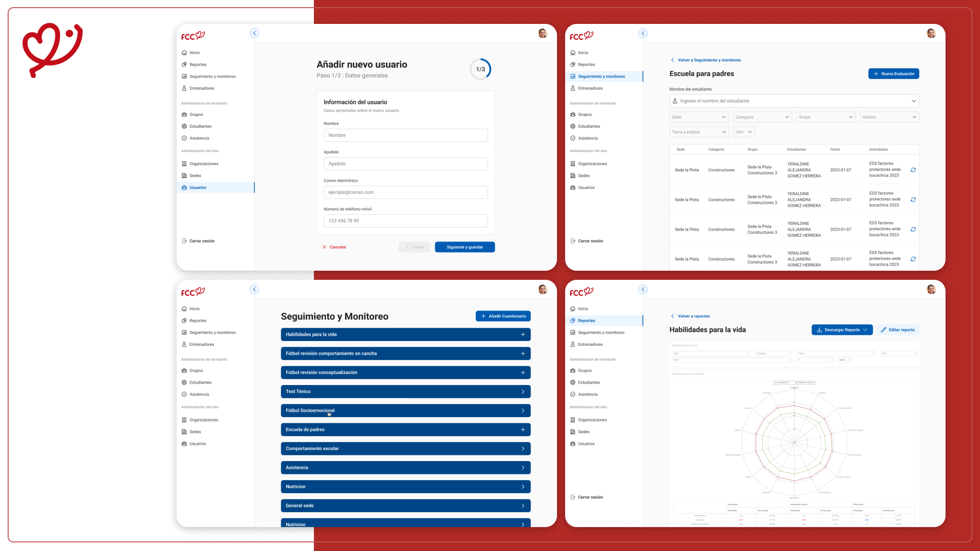The image size is (980, 551).
Task: Click the red X Cancelar icon
Action: pyautogui.click(x=324, y=247)
